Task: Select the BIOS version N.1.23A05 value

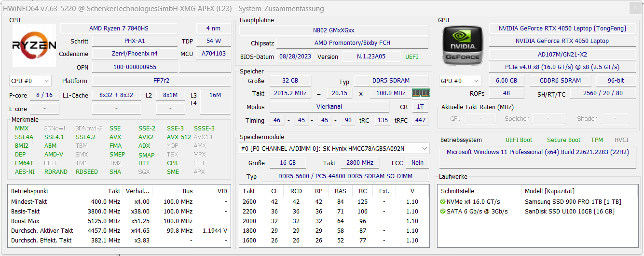Action: [x=371, y=57]
